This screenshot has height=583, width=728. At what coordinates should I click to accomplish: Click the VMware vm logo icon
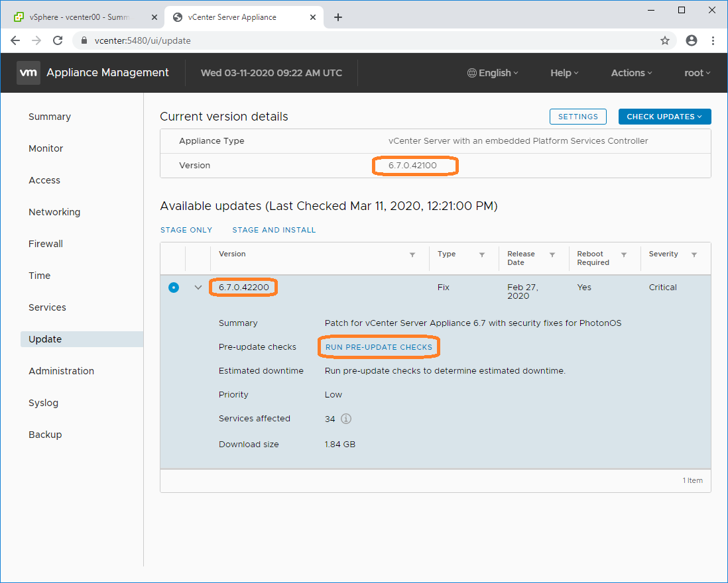(29, 73)
